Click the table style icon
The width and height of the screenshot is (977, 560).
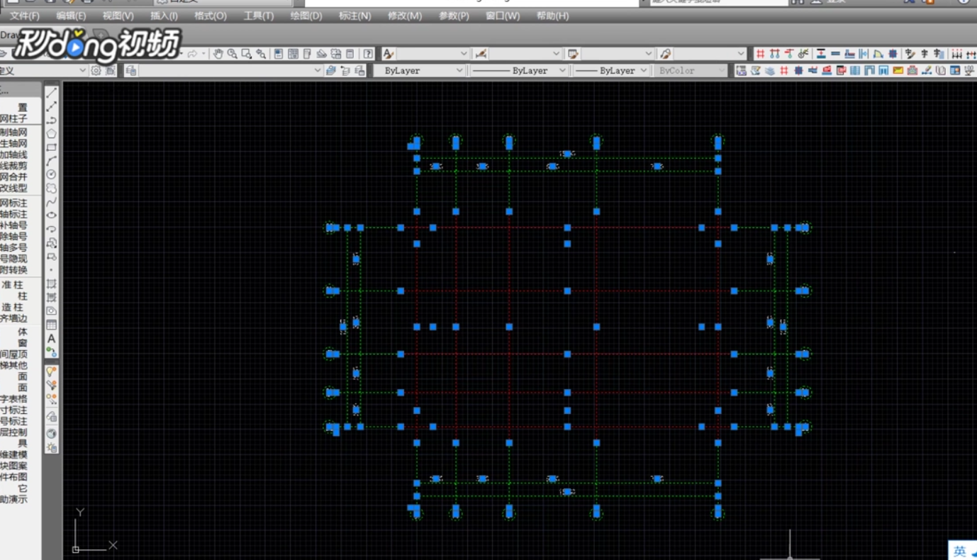tap(573, 53)
